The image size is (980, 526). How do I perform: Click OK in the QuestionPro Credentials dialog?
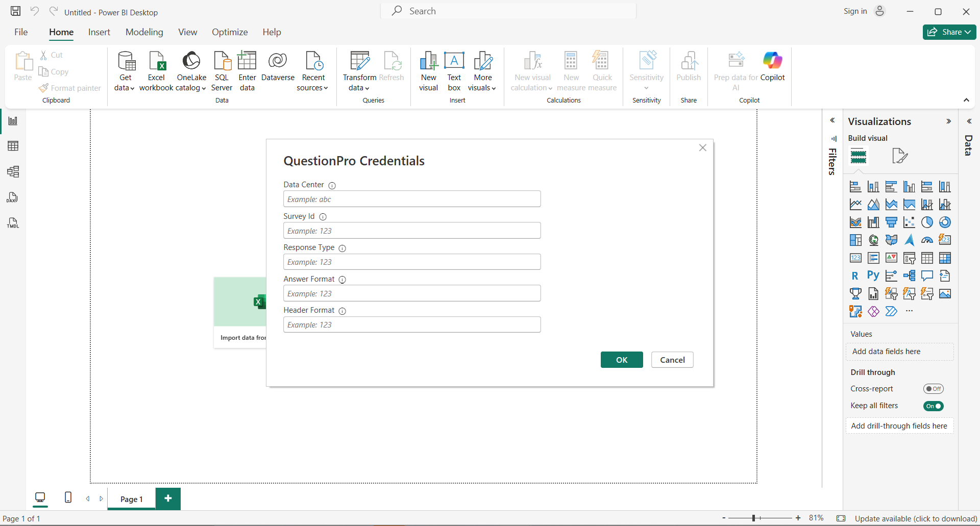pyautogui.click(x=621, y=360)
